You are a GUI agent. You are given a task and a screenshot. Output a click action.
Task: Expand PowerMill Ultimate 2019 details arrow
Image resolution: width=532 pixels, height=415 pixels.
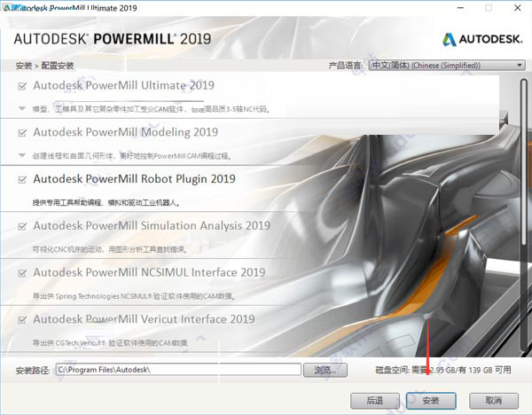click(x=22, y=108)
